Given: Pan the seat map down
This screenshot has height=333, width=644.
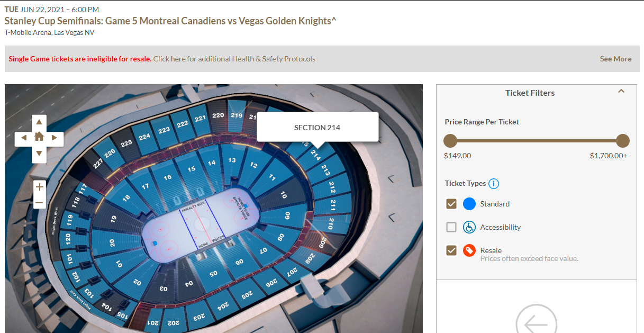Looking at the screenshot, I should pyautogui.click(x=39, y=154).
